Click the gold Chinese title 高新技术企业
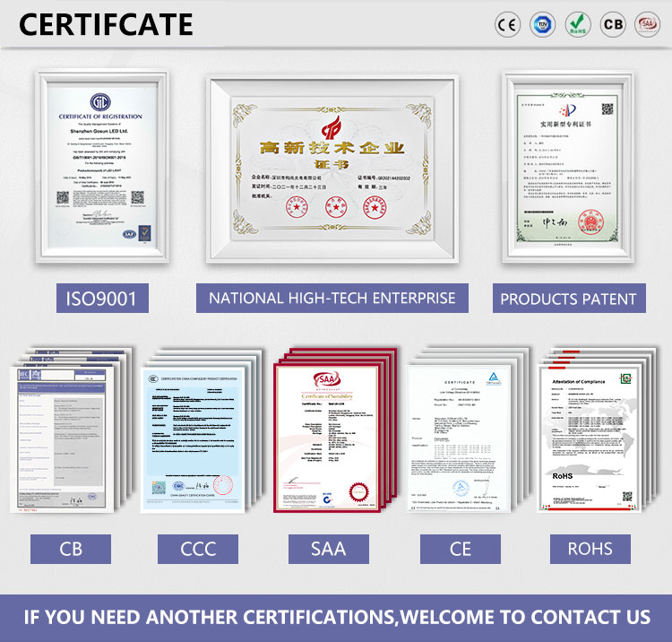The width and height of the screenshot is (672, 642). (x=332, y=148)
